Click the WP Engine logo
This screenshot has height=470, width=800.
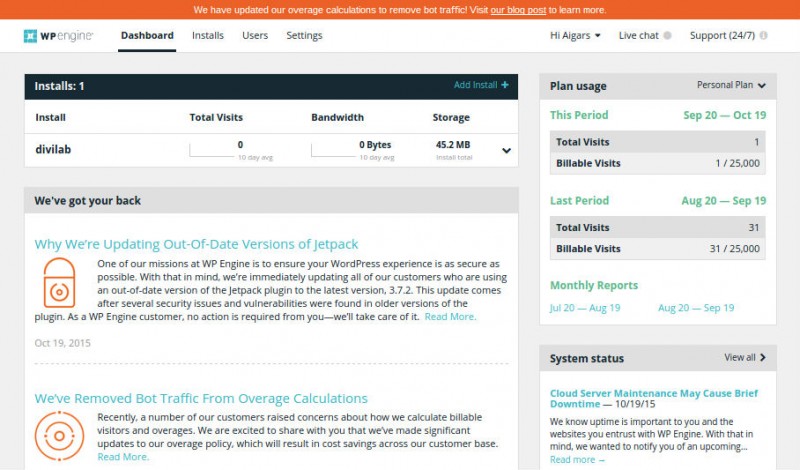tap(58, 36)
